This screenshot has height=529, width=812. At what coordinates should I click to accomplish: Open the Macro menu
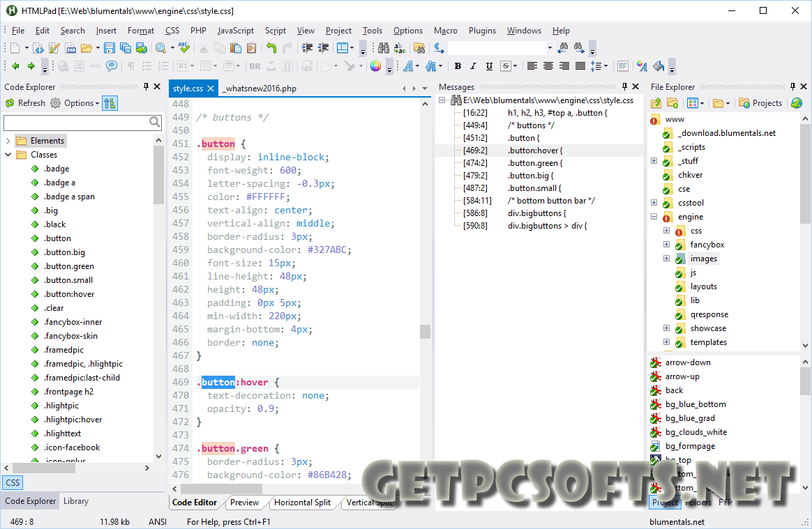click(445, 31)
